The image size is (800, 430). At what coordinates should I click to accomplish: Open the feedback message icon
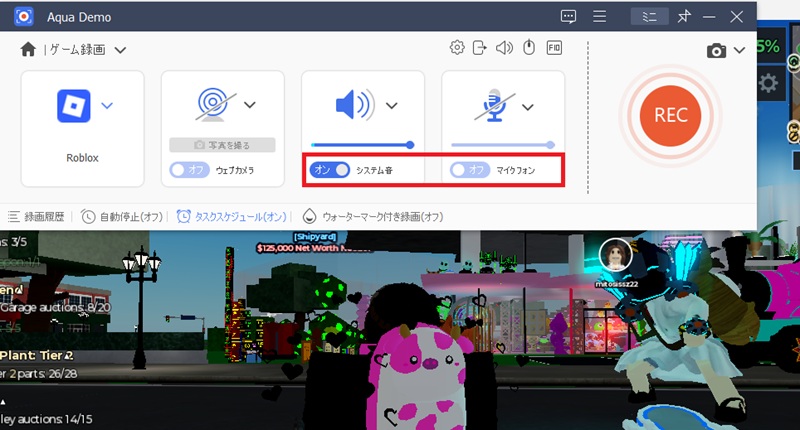tap(568, 17)
